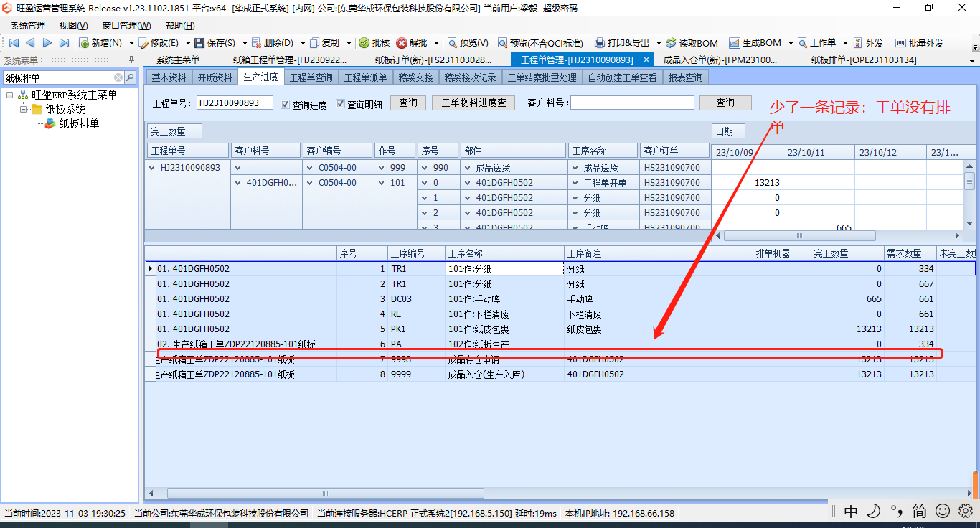Image resolution: width=980 pixels, height=528 pixels.
Task: Close the 工程单管理-[HJ2310090893] tab
Action: pyautogui.click(x=646, y=60)
